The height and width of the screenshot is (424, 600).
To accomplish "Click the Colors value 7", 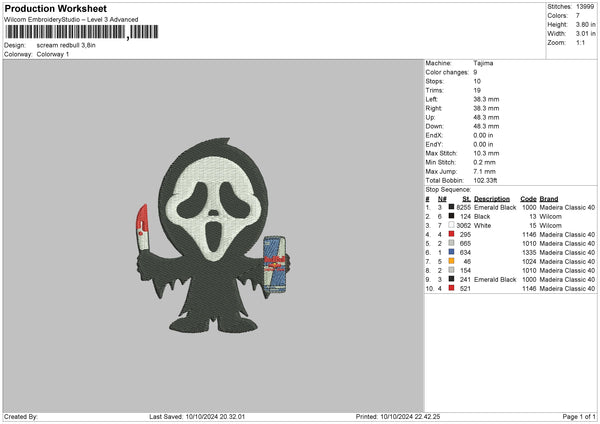I will (578, 16).
